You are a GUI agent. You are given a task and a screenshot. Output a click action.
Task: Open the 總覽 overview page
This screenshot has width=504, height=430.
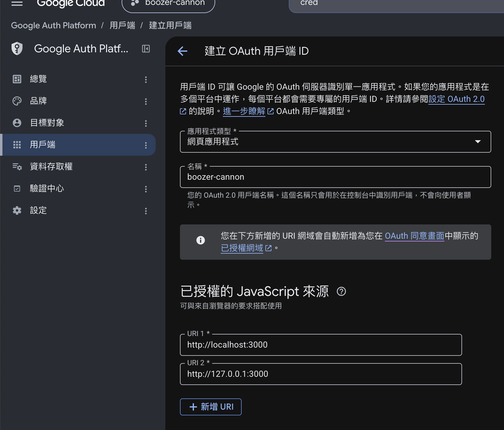[78, 79]
